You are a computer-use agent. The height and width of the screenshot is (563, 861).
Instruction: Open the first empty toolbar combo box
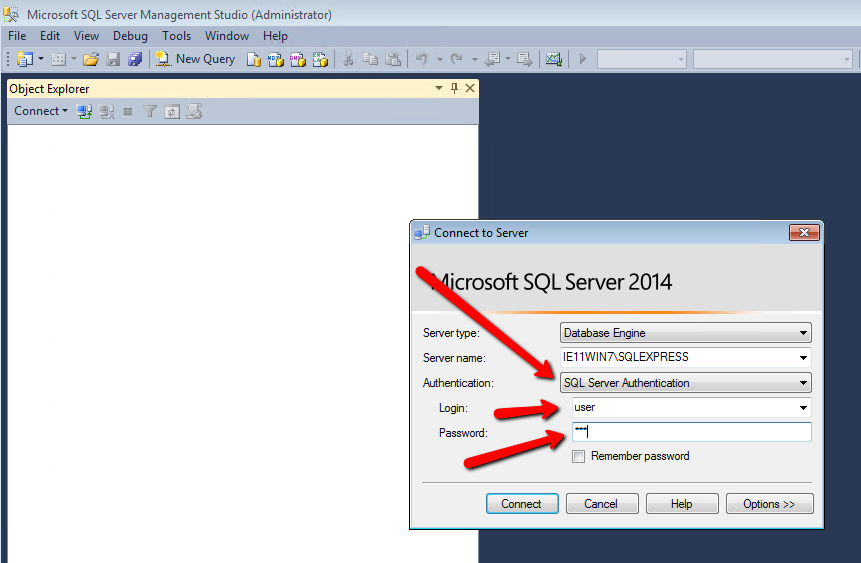click(642, 59)
